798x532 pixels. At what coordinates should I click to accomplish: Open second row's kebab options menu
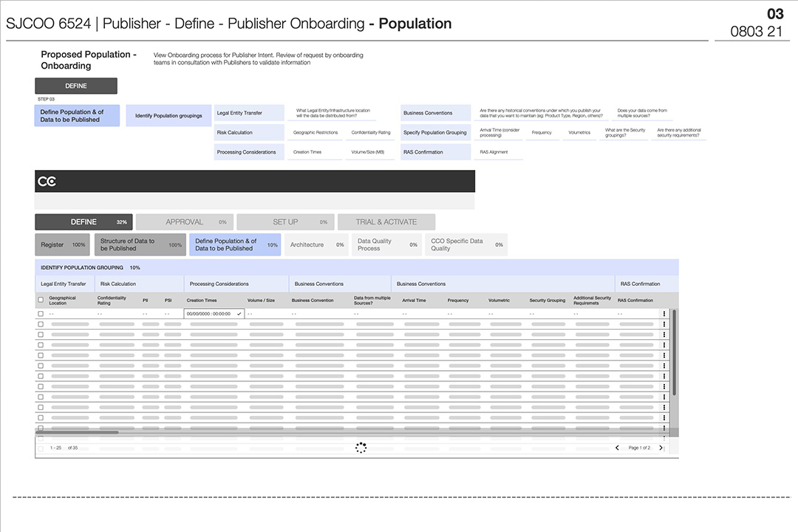664,324
